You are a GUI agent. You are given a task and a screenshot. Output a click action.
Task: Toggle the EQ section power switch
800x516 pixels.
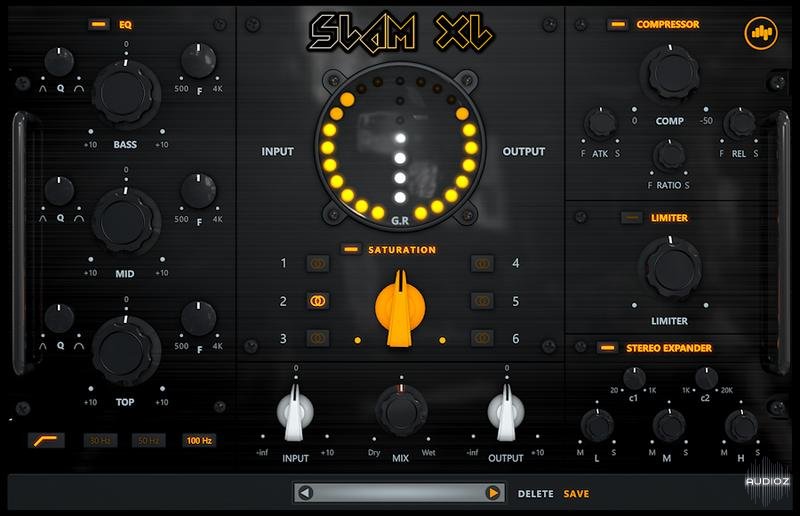[98, 24]
